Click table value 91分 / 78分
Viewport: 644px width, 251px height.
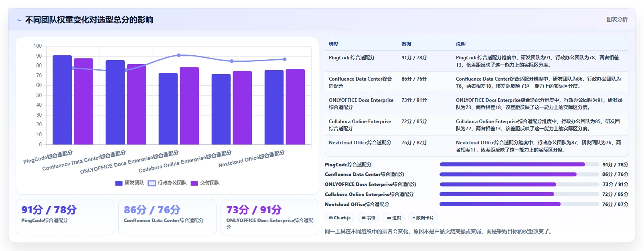[x=414, y=58]
